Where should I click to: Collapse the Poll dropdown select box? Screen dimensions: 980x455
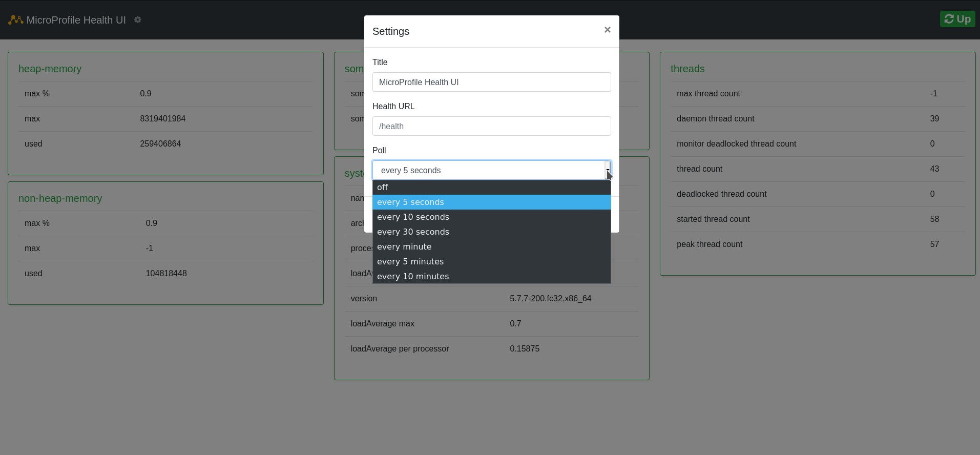point(492,170)
